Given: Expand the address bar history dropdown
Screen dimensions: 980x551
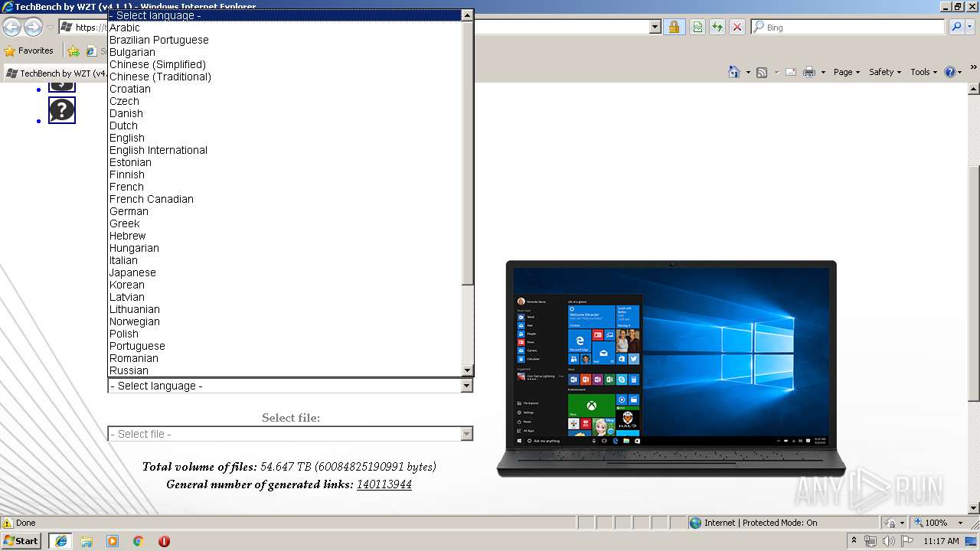Looking at the screenshot, I should tap(655, 27).
